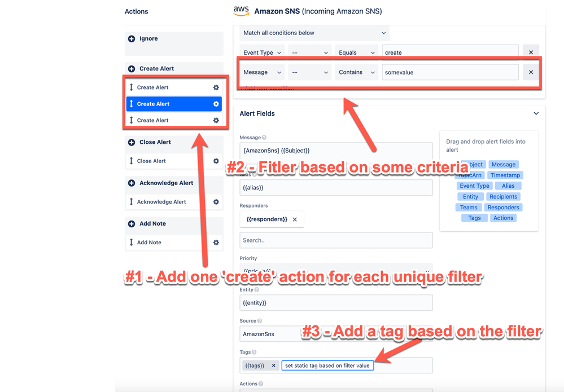Screen dimensions: 564x392
Task: Click the plus icon beside Acknowledge Alert heading
Action: tap(132, 183)
